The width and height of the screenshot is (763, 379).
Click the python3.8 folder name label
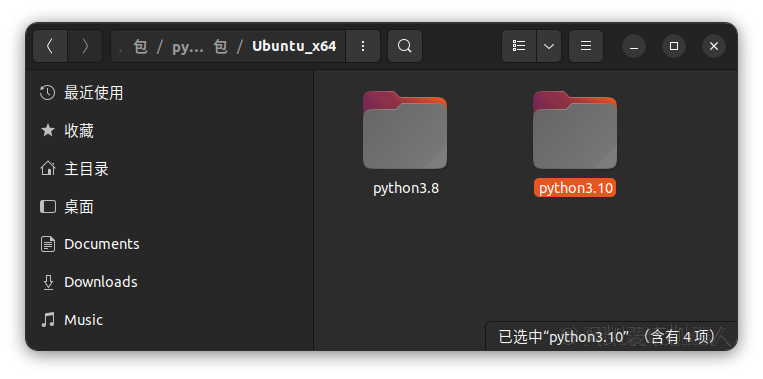(406, 188)
